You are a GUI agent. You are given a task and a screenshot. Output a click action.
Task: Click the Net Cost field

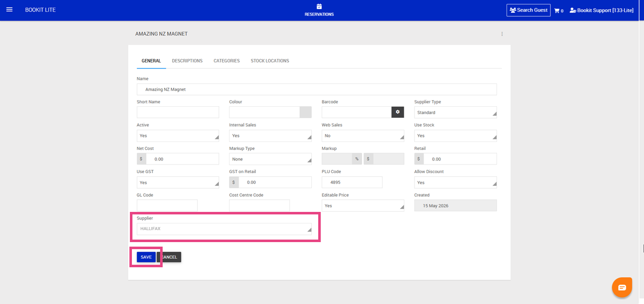tap(183, 159)
